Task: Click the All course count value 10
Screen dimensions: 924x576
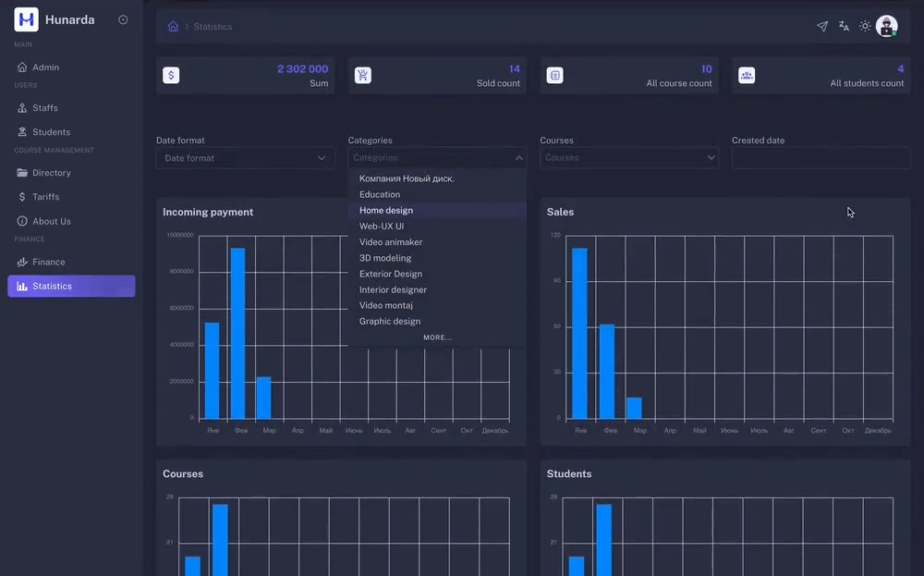Action: point(707,69)
